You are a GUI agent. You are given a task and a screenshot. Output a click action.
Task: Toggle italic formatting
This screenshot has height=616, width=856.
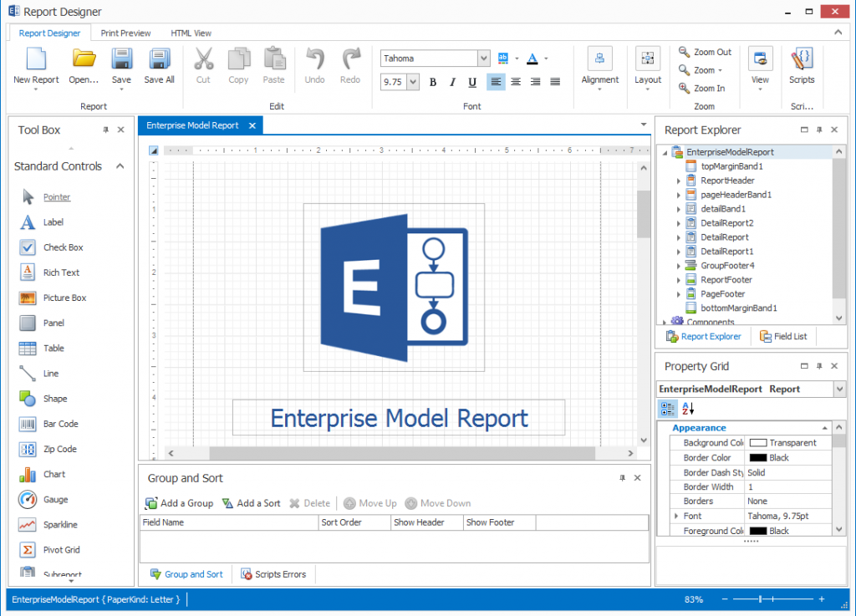452,82
